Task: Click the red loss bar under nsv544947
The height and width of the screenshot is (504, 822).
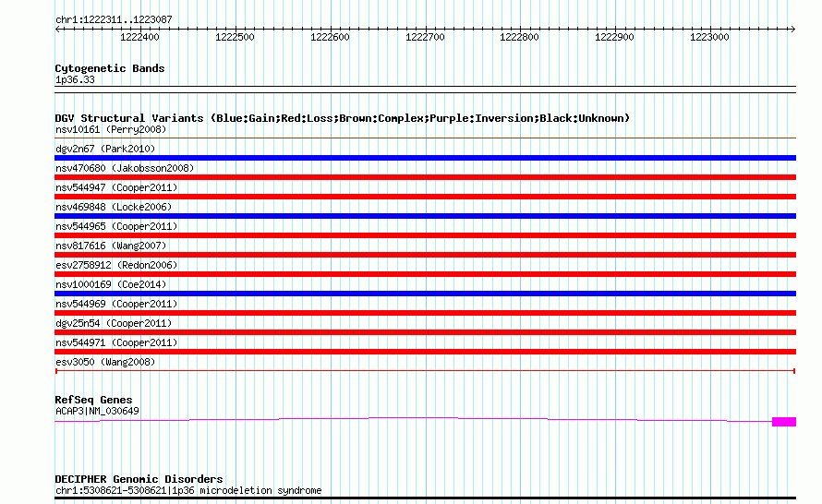Action: point(425,197)
